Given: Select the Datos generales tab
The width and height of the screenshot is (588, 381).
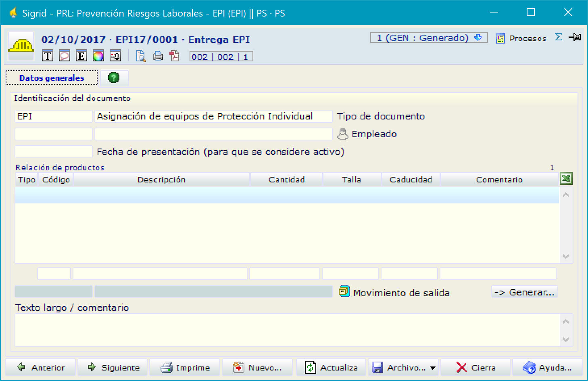Looking at the screenshot, I should [52, 78].
